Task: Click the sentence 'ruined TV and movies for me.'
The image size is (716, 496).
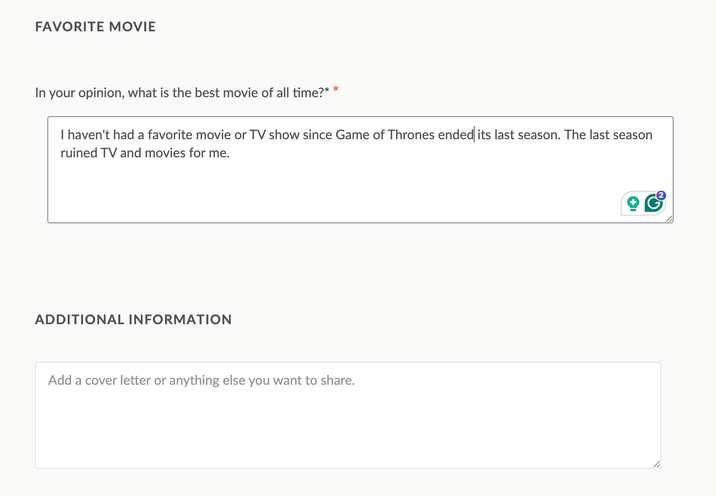Action: click(145, 153)
